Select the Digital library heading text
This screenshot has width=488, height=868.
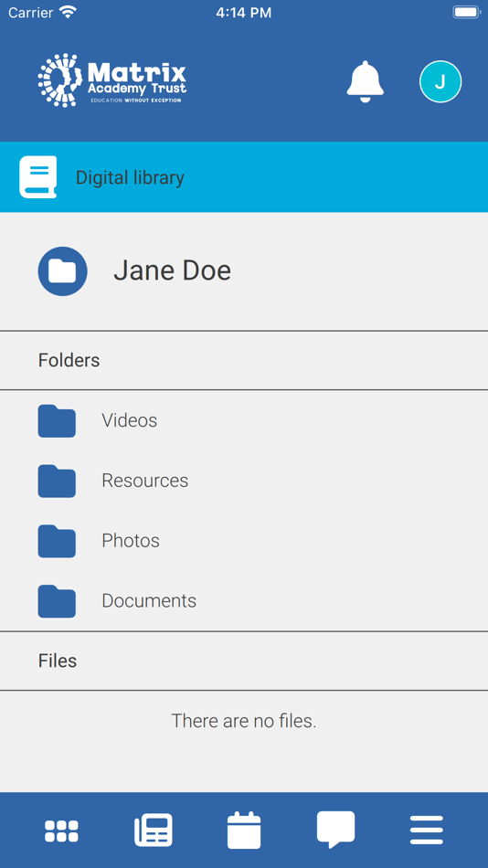click(130, 177)
